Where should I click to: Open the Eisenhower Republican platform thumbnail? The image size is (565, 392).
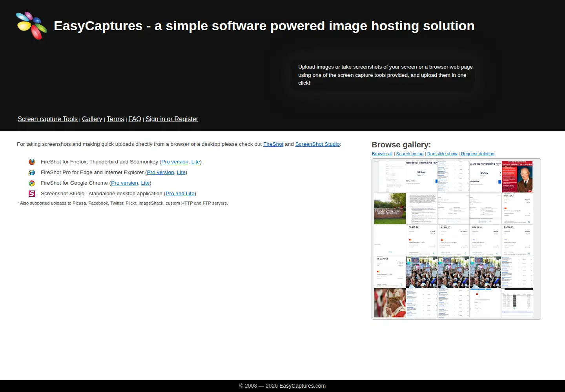pyautogui.click(x=517, y=177)
